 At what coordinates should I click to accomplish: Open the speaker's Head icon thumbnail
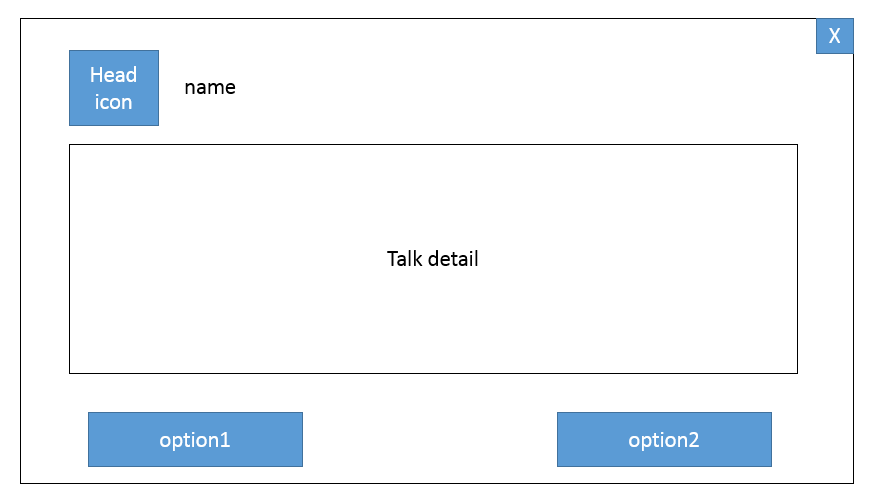(114, 88)
